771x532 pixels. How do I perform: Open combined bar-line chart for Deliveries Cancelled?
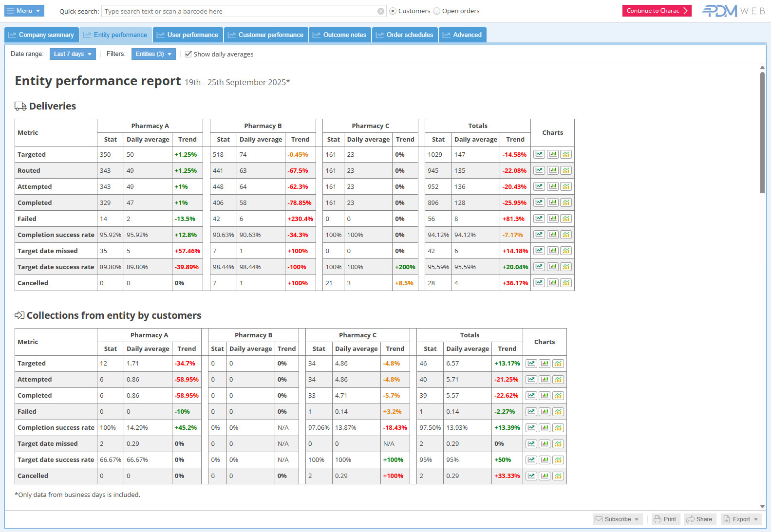(x=565, y=283)
